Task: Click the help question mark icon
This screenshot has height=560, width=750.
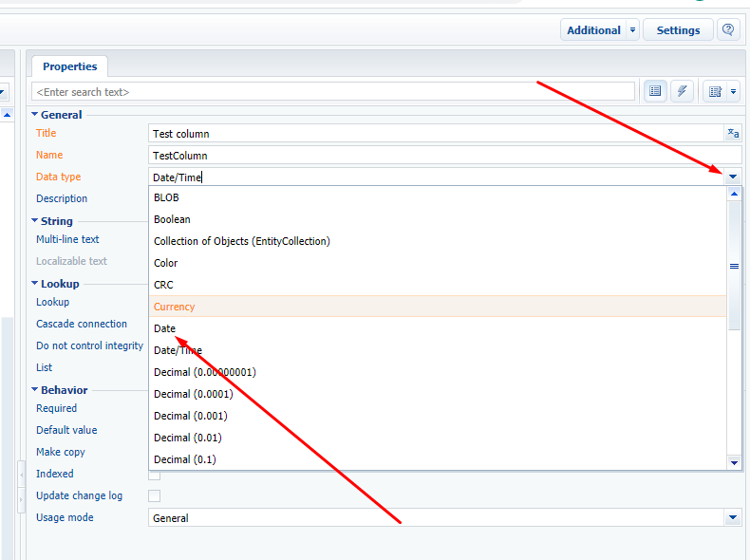Action: click(x=728, y=30)
